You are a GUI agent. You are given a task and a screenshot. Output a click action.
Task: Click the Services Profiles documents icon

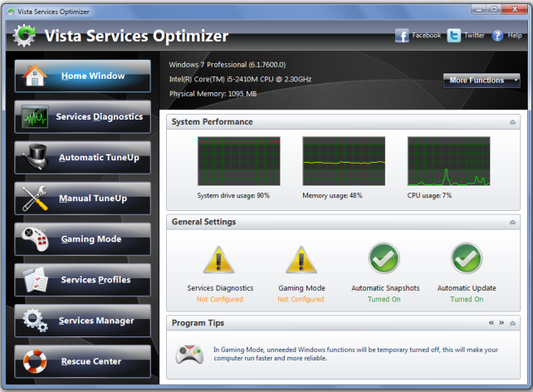(x=36, y=280)
